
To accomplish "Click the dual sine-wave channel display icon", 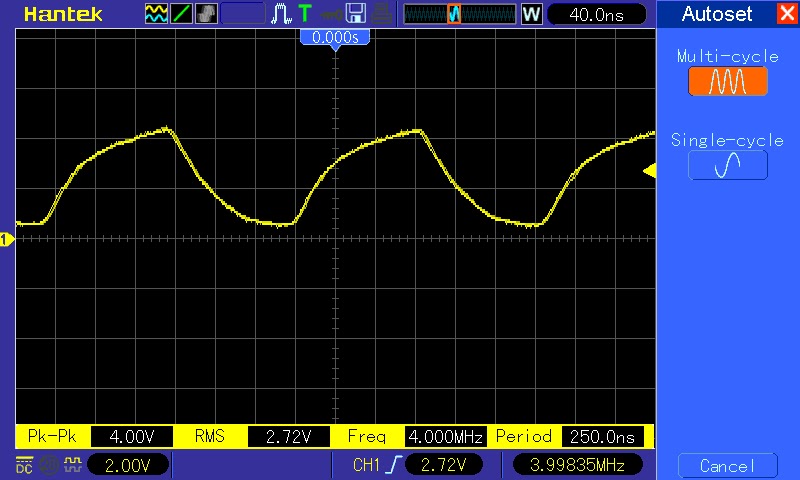I will [x=156, y=14].
